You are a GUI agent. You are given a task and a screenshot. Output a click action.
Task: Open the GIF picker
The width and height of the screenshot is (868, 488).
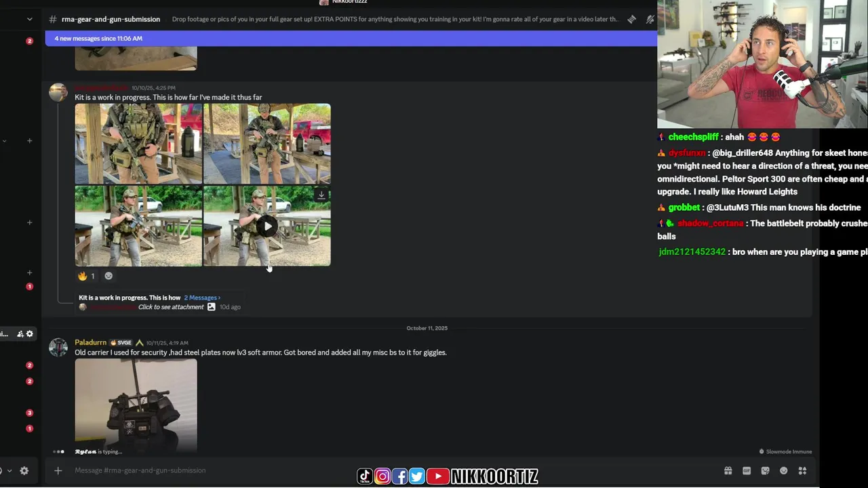coord(747,470)
